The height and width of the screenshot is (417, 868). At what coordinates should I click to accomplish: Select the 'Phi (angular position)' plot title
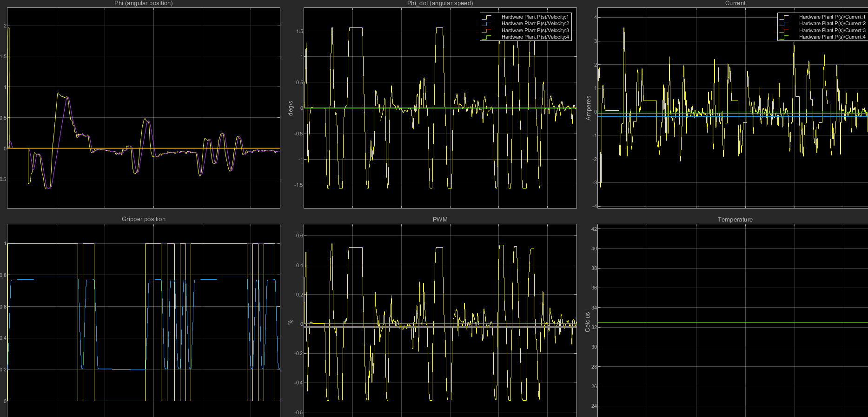coord(144,3)
